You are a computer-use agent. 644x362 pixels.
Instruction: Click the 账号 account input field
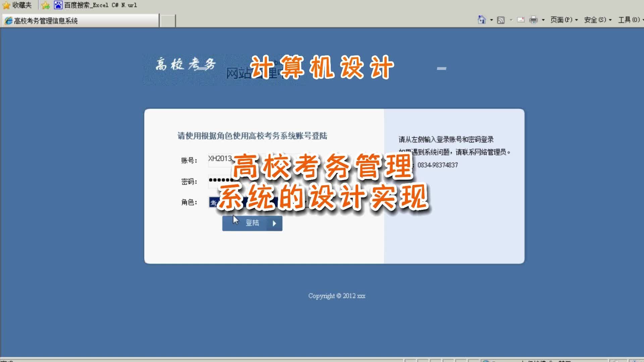258,160
